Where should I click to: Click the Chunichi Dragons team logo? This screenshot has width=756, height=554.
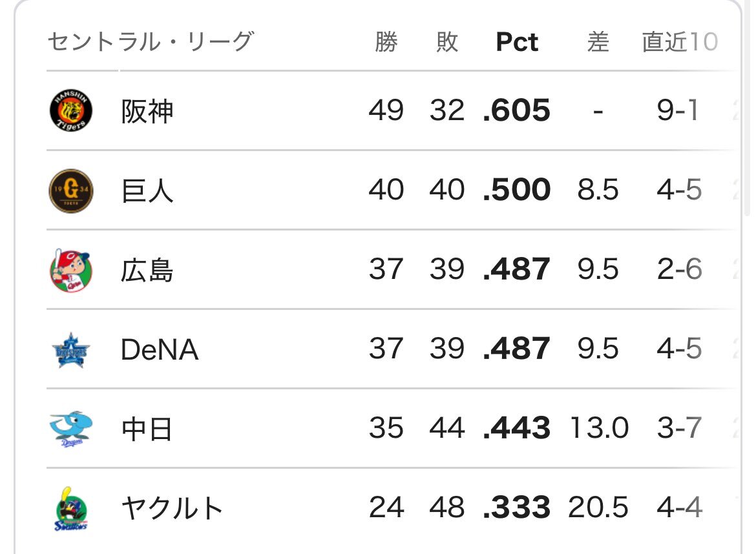click(x=71, y=429)
